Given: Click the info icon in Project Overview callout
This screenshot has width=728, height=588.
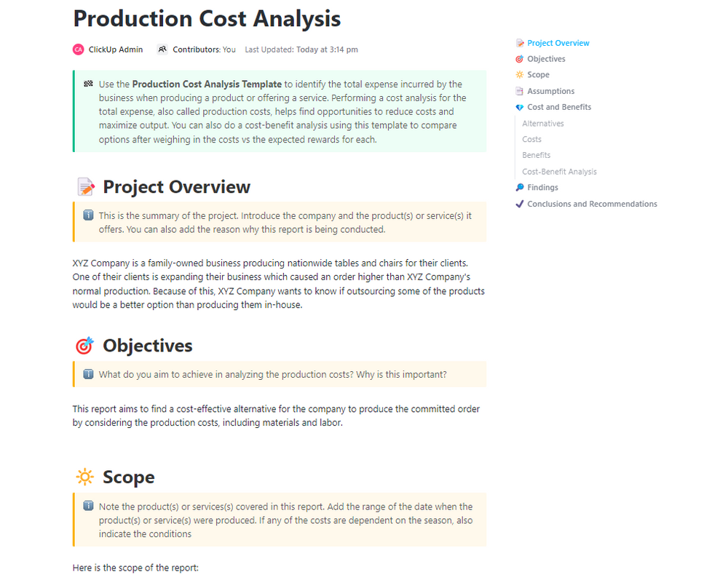Looking at the screenshot, I should [x=88, y=215].
